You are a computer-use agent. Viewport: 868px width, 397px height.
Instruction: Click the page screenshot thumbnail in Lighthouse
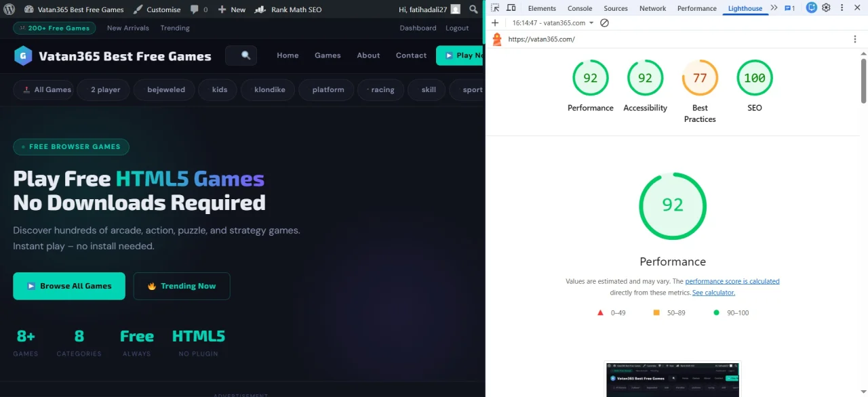click(x=673, y=379)
